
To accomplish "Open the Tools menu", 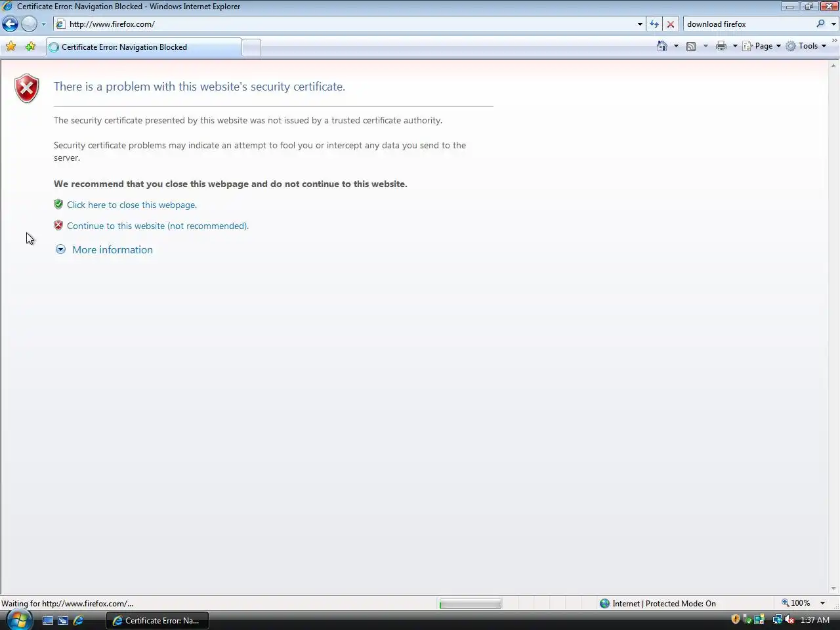I will pyautogui.click(x=806, y=46).
